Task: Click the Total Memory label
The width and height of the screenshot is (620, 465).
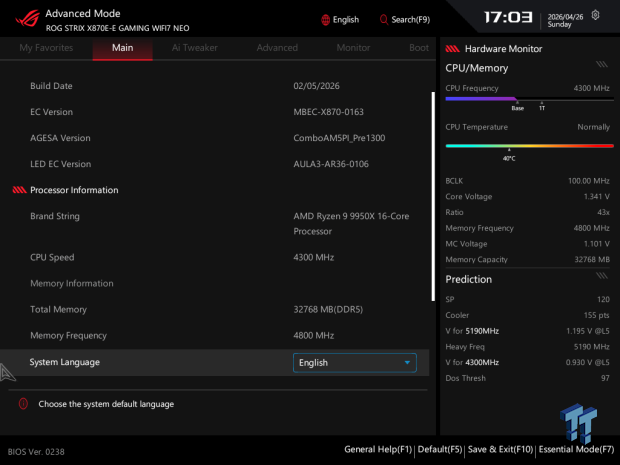Action: pyautogui.click(x=59, y=310)
